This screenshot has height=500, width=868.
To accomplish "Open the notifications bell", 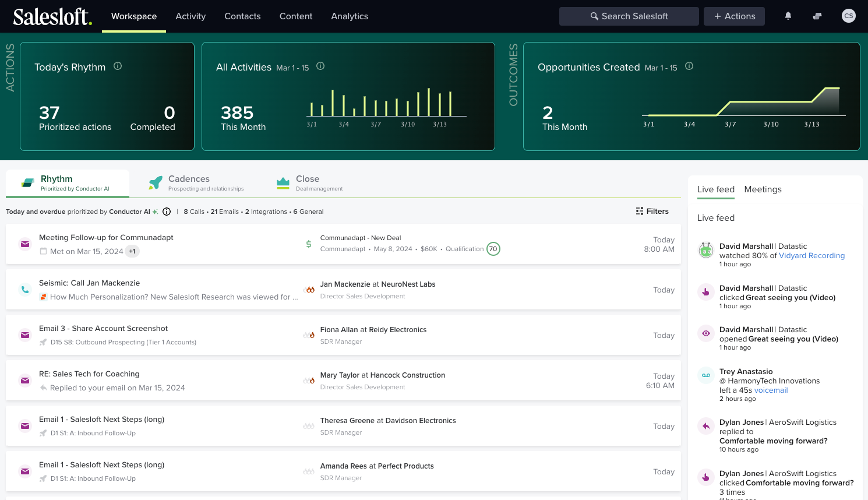I will pyautogui.click(x=788, y=16).
